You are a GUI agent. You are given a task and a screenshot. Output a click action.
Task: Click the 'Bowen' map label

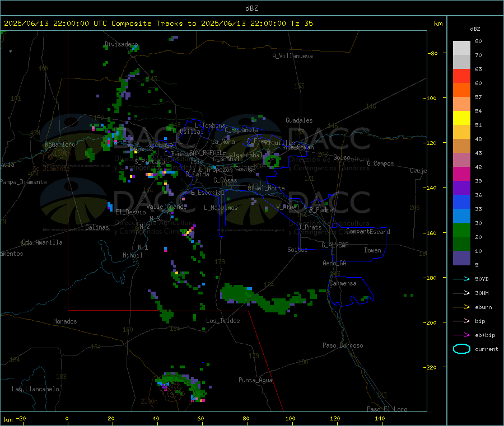(x=372, y=250)
